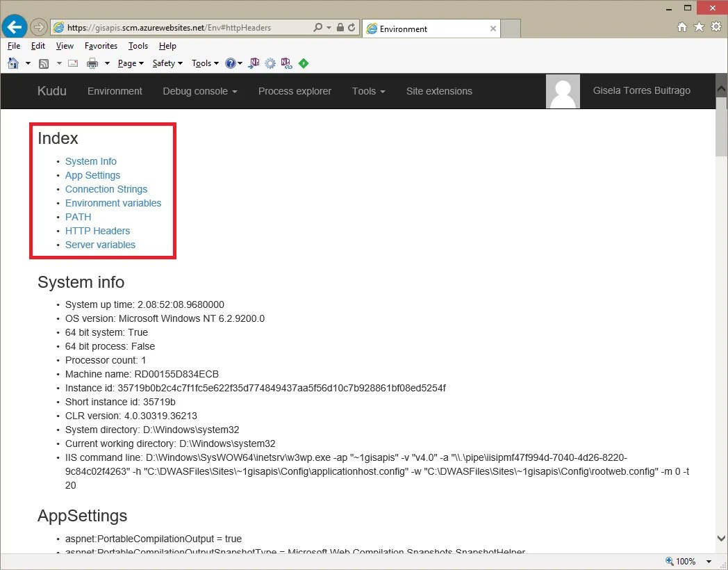Refresh the page with the reload icon

[352, 27]
